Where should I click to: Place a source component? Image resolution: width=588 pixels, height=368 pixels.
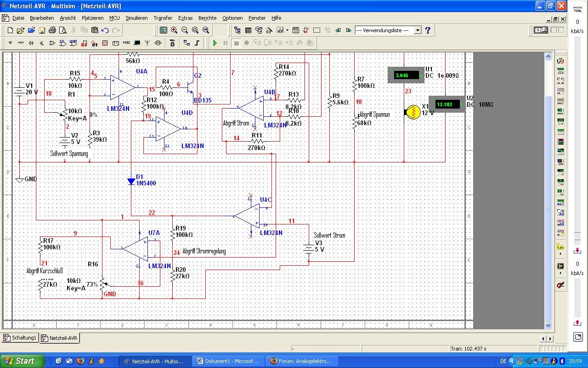[x=10, y=43]
